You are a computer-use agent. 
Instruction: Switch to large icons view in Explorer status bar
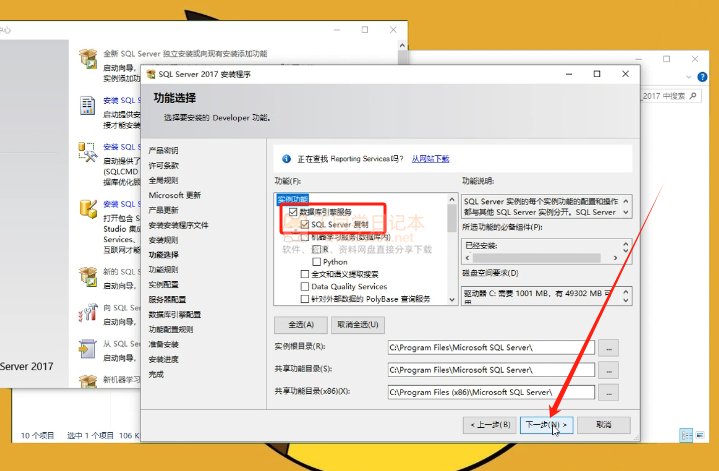pyautogui.click(x=700, y=435)
